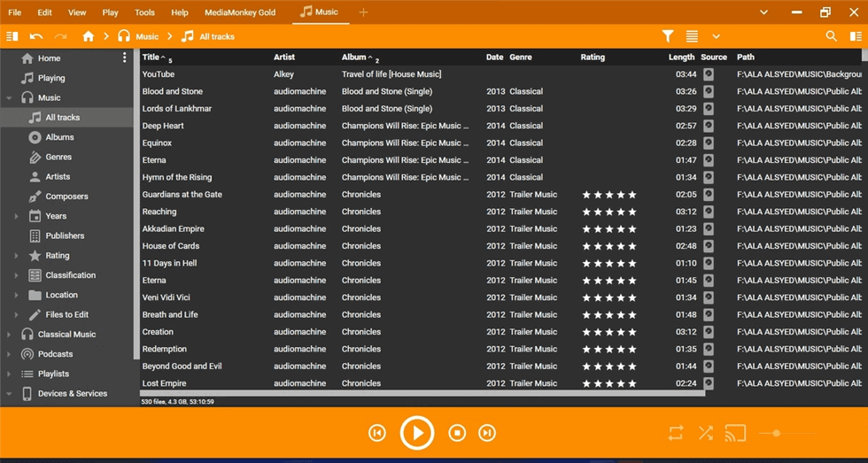Expand the Location tree node
The height and width of the screenshot is (463, 868).
coord(16,295)
